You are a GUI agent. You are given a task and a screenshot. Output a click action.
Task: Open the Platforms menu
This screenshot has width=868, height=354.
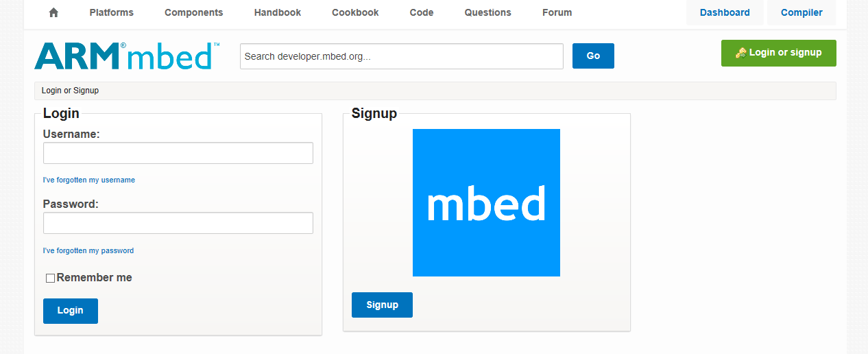coord(112,12)
